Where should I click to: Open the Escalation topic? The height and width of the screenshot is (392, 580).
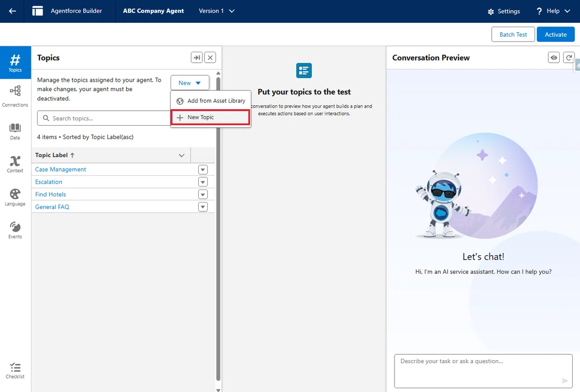(49, 182)
